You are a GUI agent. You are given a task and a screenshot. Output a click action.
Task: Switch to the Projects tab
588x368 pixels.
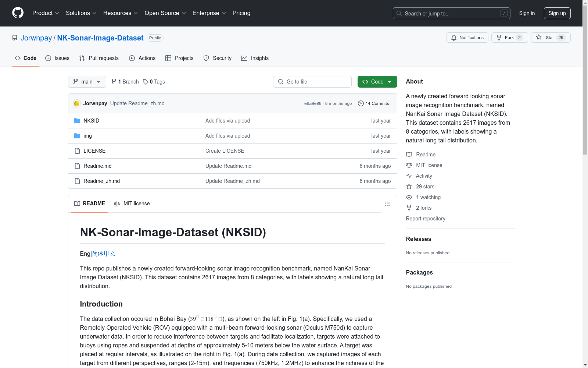click(x=179, y=58)
